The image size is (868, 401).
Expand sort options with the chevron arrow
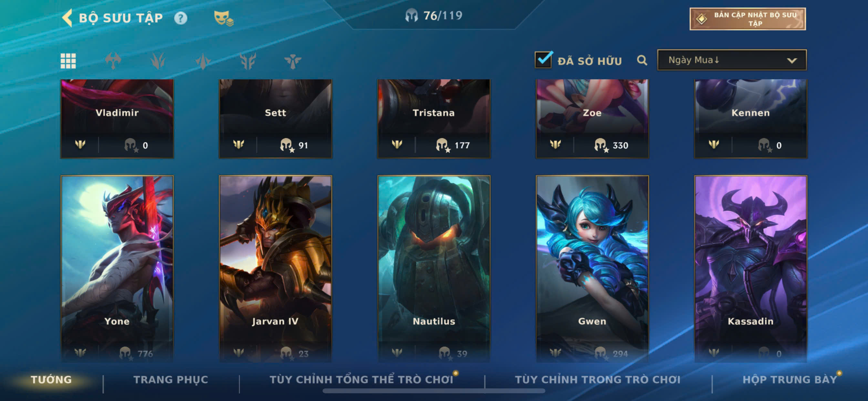point(792,61)
